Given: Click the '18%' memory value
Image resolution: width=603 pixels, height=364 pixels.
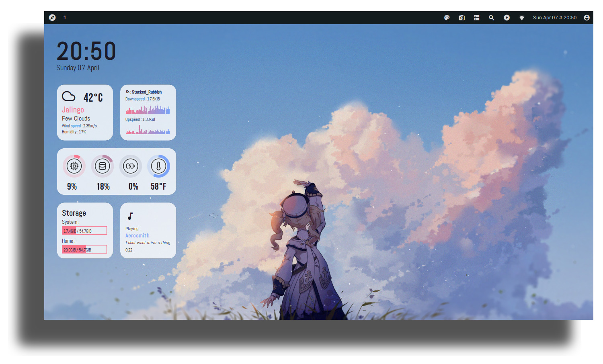Looking at the screenshot, I should click(x=103, y=186).
